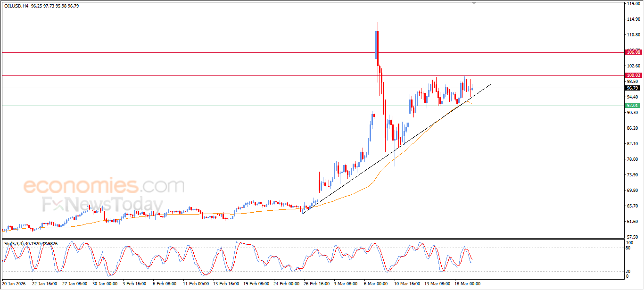This screenshot has height=290, width=644.
Task: Click the 119.00 price axis label
Action: point(633,3)
